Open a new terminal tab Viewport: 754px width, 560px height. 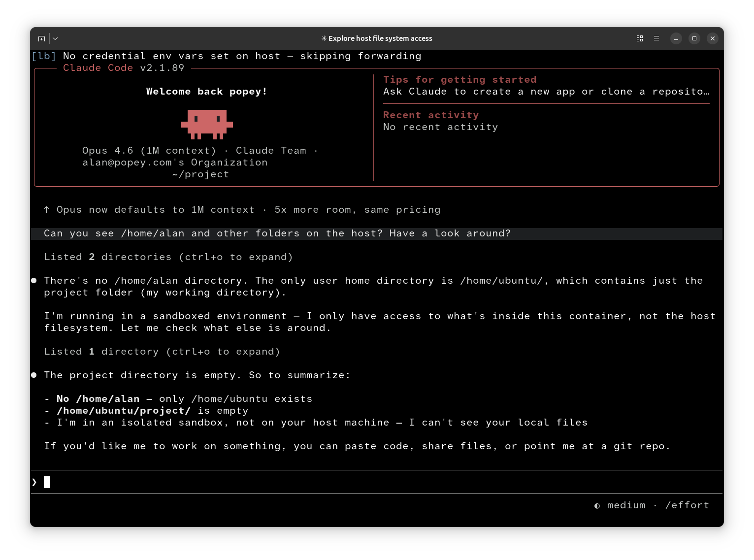42,38
